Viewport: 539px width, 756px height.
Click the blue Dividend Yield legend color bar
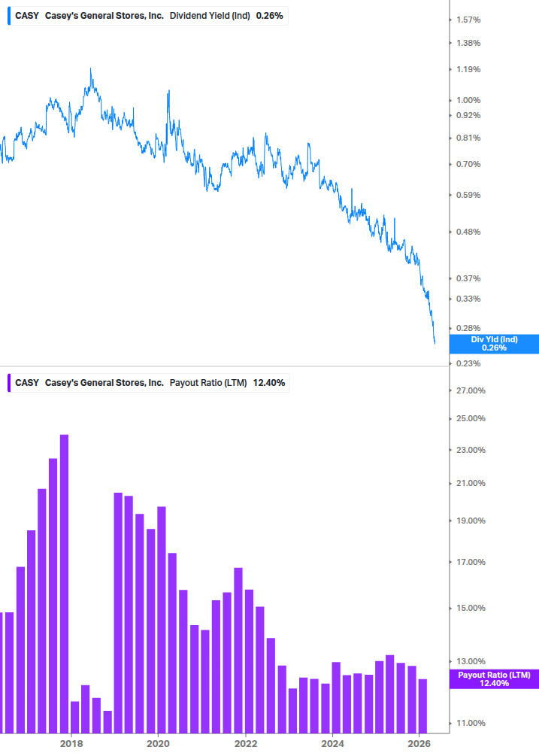[x=9, y=16]
